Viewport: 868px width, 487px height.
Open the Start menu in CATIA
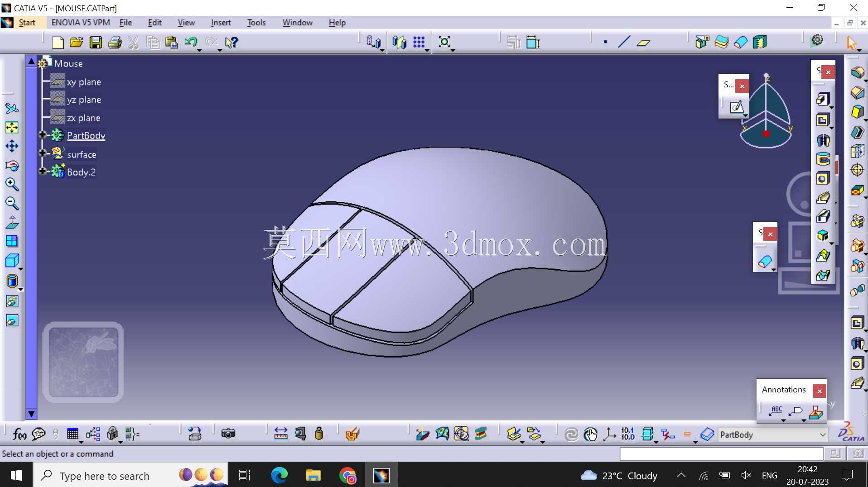(27, 23)
